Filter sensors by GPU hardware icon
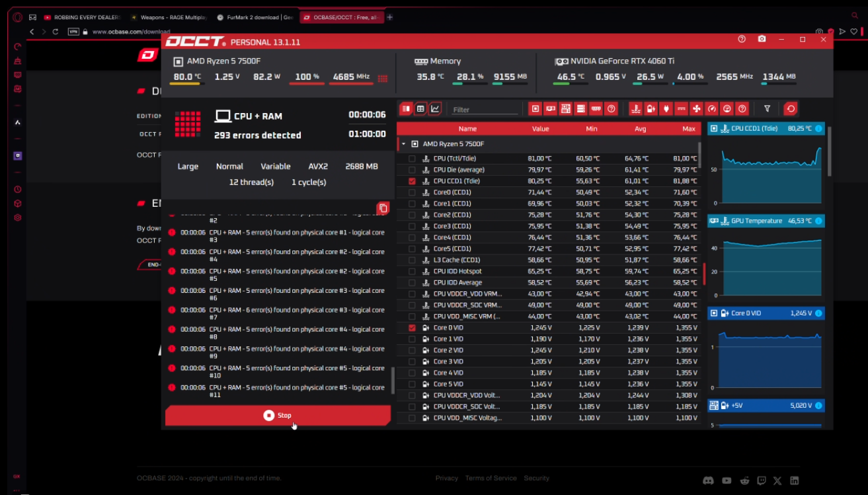Screen dimensions: 868x495 coord(551,108)
